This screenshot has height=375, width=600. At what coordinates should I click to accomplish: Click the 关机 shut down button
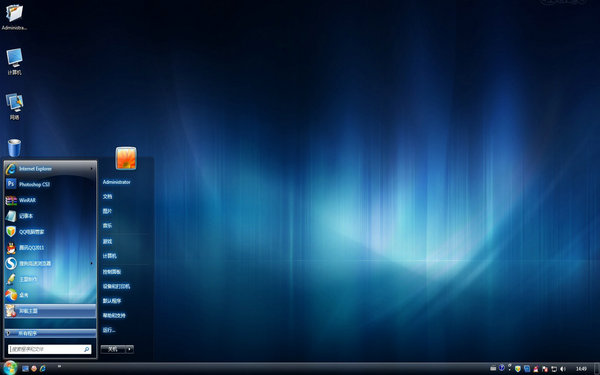point(113,349)
